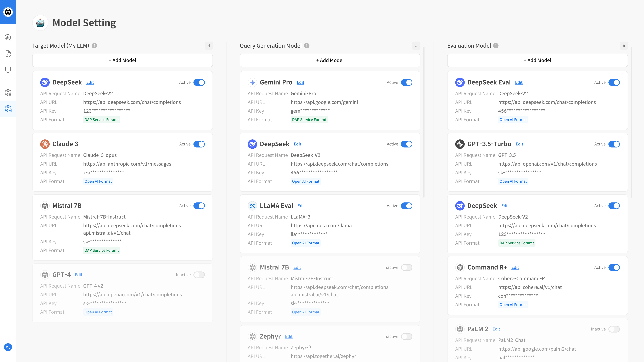Open the document checklist sidebar icon

[x=8, y=53]
